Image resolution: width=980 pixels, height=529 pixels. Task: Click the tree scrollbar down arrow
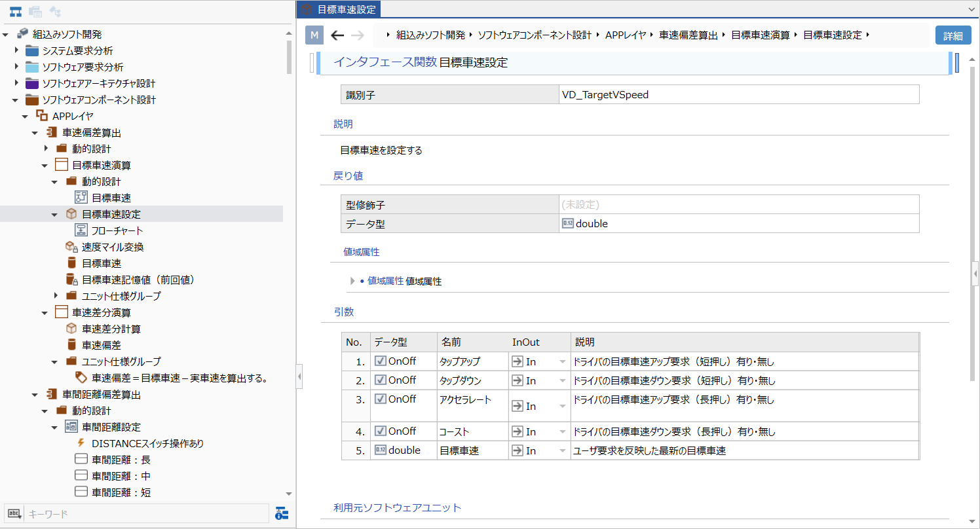point(289,494)
